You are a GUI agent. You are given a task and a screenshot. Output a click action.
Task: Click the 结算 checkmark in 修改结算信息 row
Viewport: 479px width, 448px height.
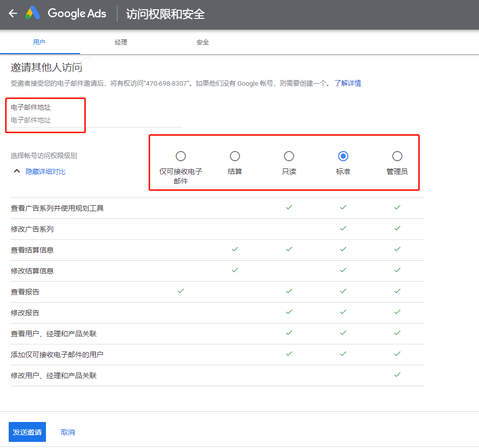tap(235, 270)
